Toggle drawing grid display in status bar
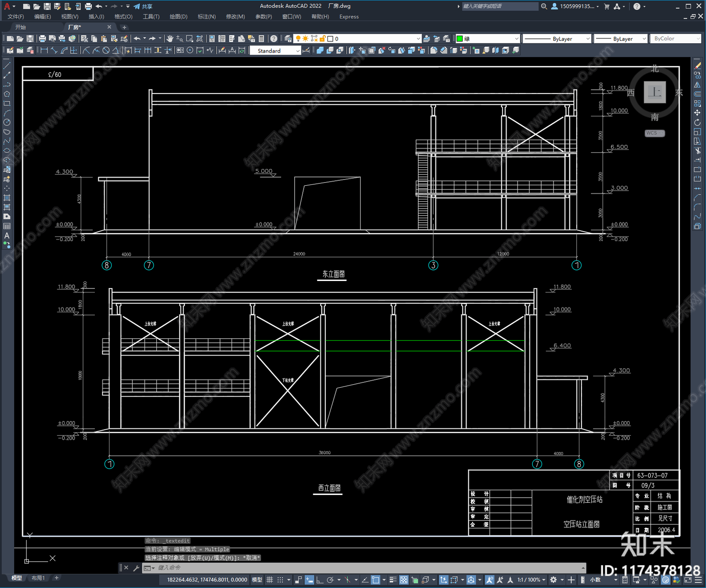Image resolution: width=706 pixels, height=588 pixels. pyautogui.click(x=270, y=580)
